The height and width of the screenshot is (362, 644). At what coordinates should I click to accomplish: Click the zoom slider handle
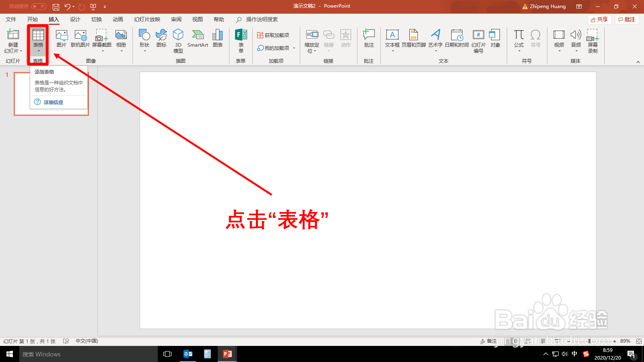tap(589, 341)
